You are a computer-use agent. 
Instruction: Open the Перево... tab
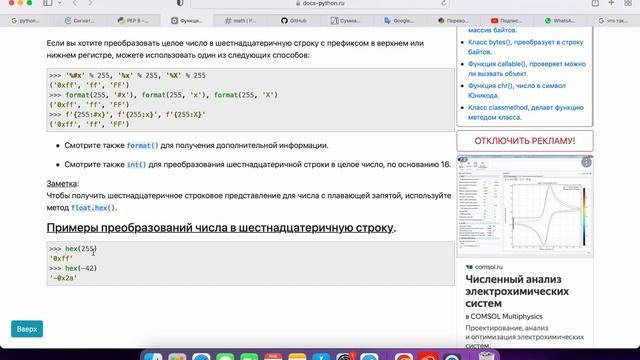453,20
